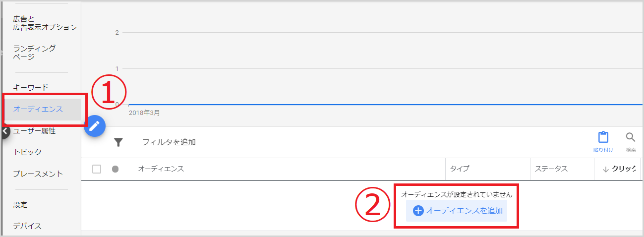Go to トピック in the sidebar
The width and height of the screenshot is (644, 237).
28,152
